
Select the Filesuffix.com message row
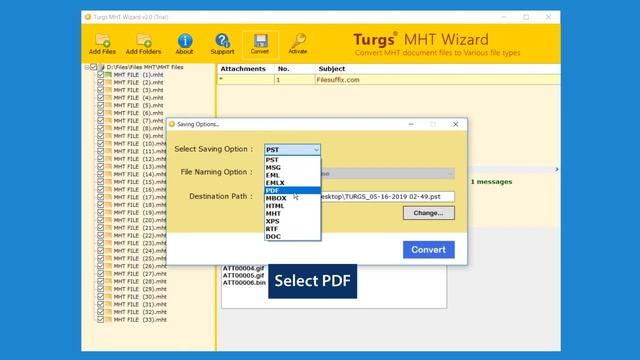(x=389, y=80)
